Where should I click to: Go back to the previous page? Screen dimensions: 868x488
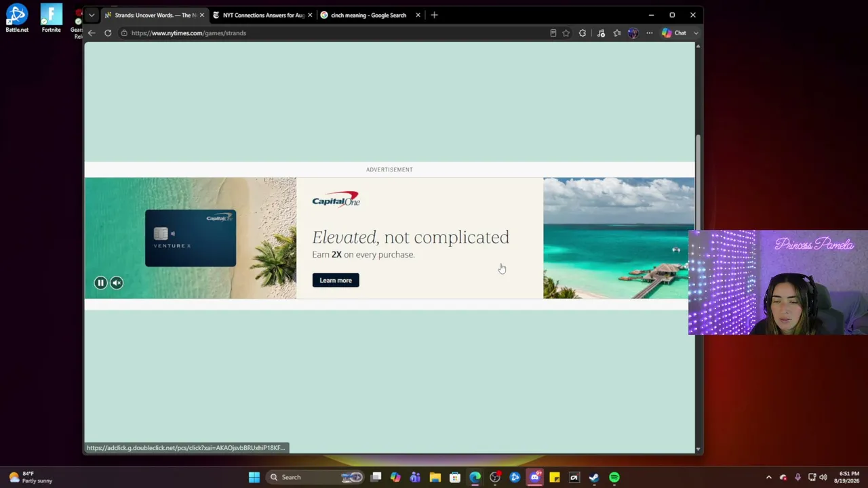click(x=92, y=33)
